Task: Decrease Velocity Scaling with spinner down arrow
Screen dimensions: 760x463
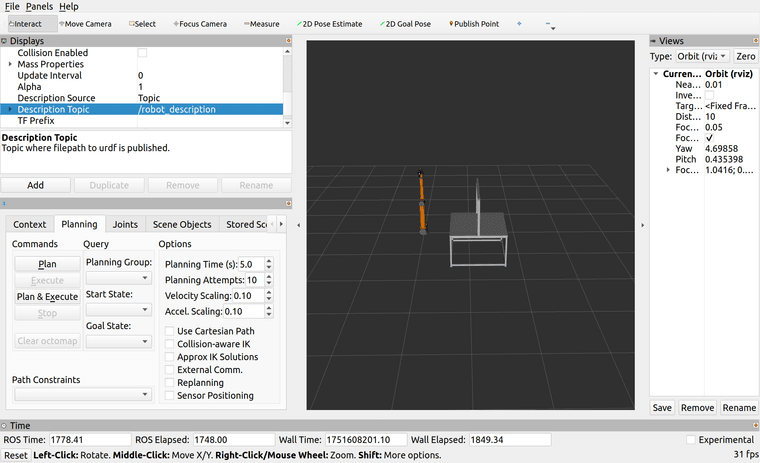Action: [269, 299]
